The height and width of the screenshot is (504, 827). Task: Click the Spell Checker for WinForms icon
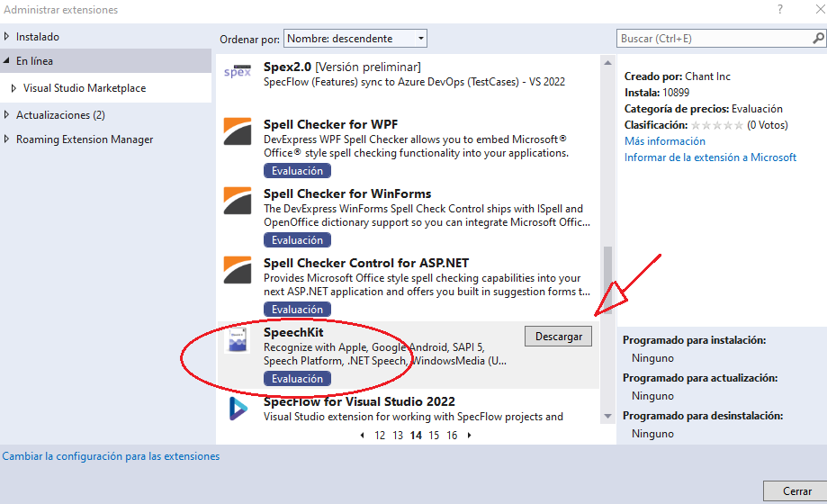coord(238,200)
